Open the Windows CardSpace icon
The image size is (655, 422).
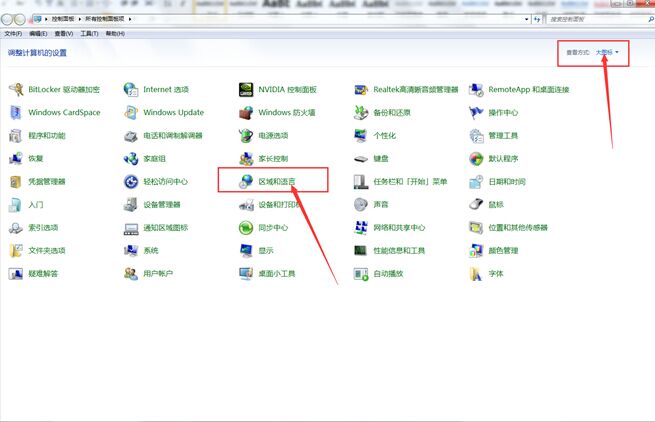point(16,112)
